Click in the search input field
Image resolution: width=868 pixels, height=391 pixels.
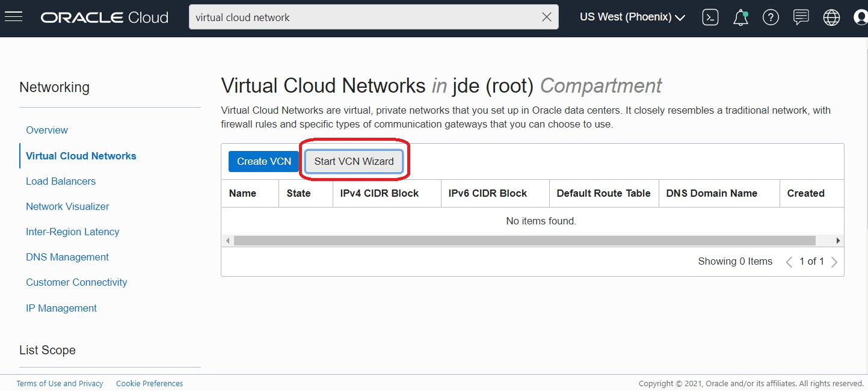click(x=361, y=17)
